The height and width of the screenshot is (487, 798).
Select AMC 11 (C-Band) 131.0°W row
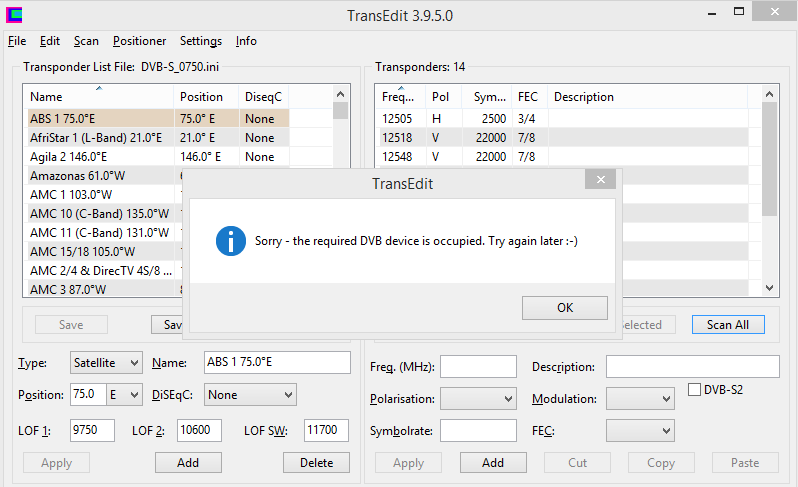[105, 233]
